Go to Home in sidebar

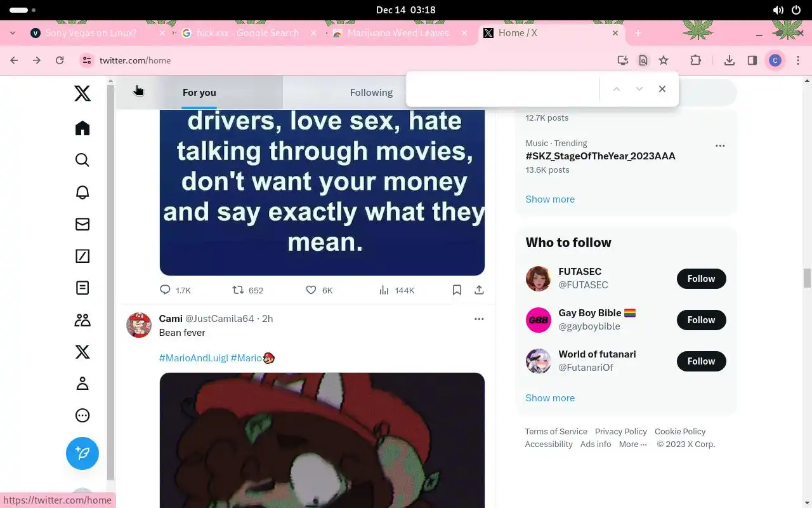tap(82, 128)
